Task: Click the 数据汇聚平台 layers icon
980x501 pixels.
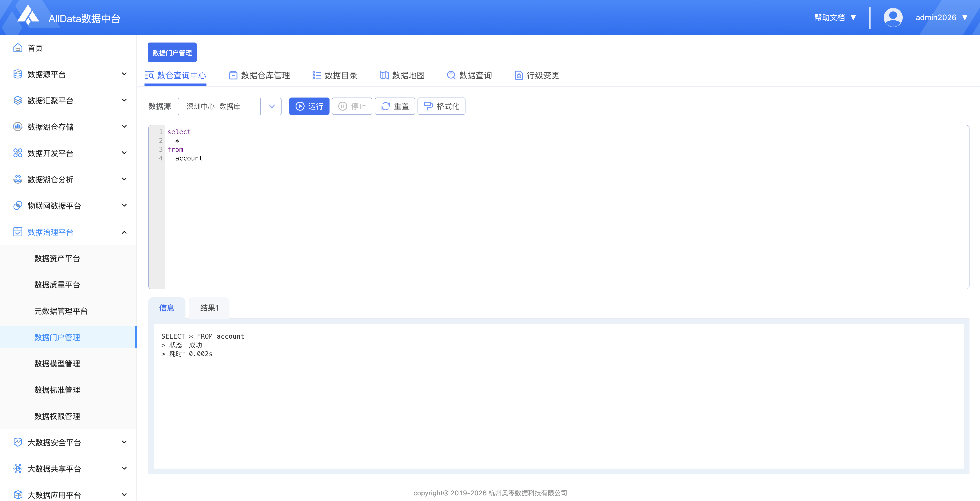Action: pos(18,101)
